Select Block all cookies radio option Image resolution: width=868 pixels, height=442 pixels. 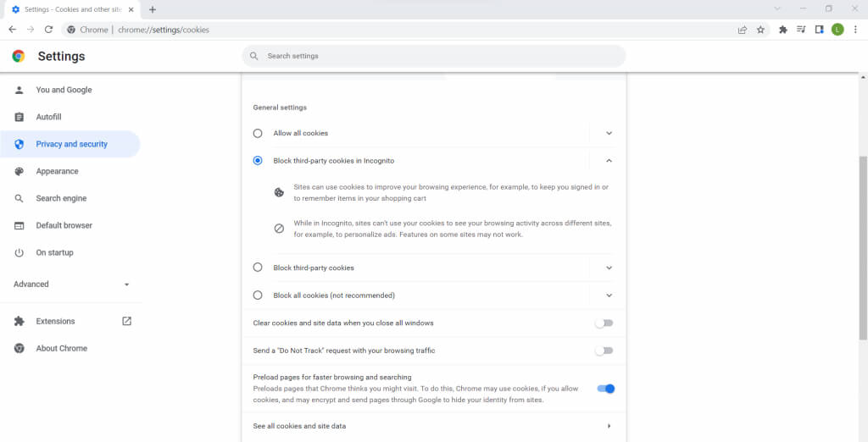point(258,296)
